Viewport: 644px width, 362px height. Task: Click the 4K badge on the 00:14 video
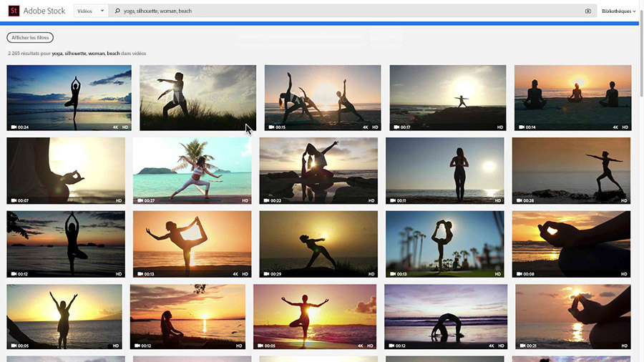point(615,127)
